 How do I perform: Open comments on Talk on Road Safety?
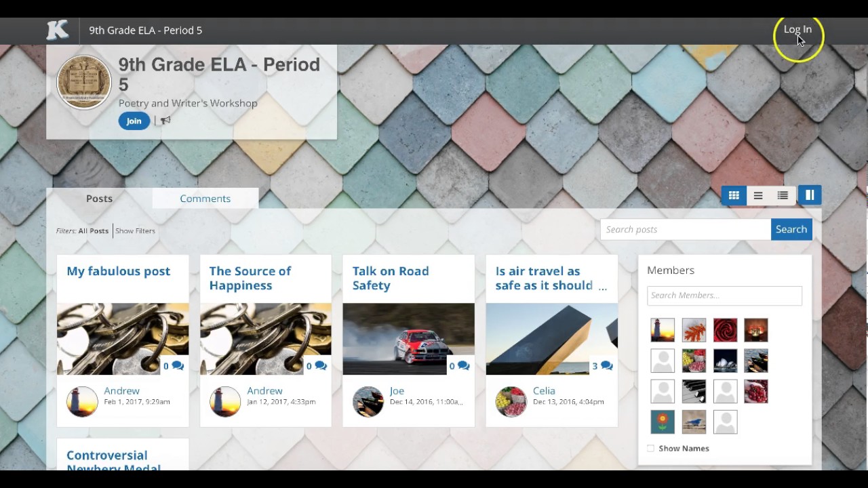459,366
